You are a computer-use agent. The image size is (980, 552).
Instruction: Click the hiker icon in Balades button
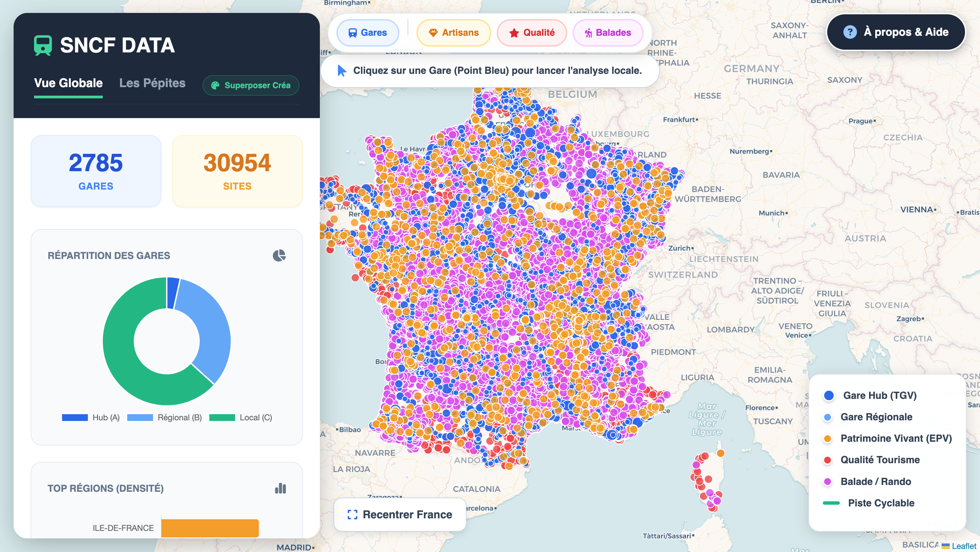click(x=588, y=33)
